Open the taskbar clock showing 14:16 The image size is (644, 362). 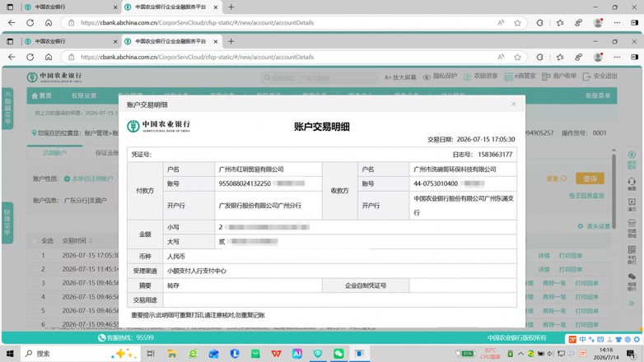(606, 354)
